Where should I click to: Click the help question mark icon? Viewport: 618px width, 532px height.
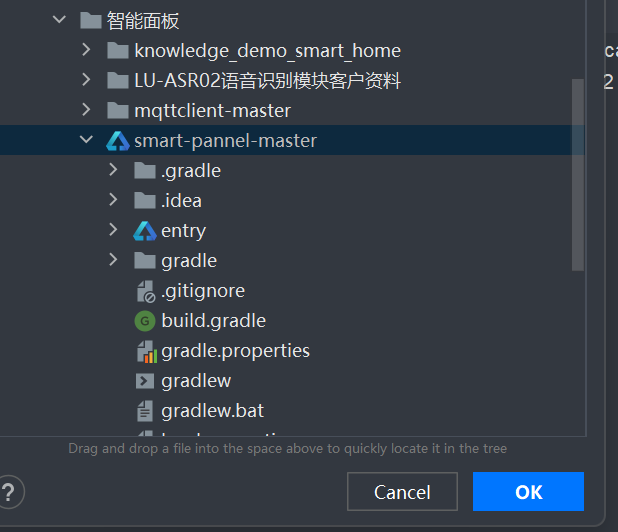coord(9,492)
